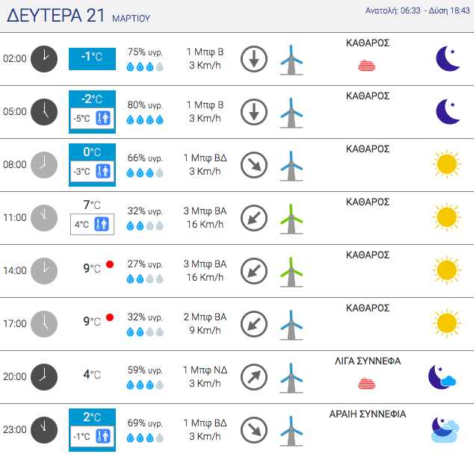Click the blue wind turbine at 17:00
The image size is (476, 454).
coord(291,325)
